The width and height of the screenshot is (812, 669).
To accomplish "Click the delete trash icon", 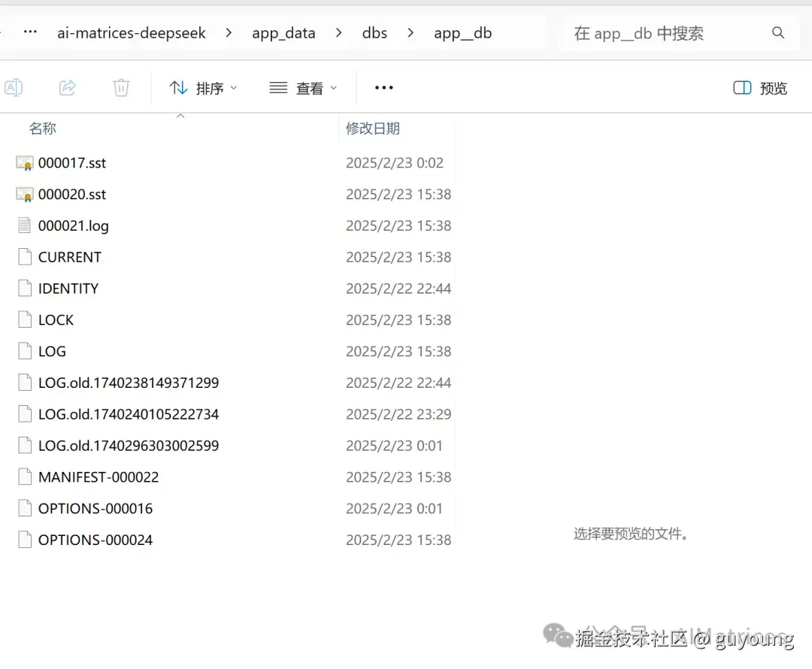I will click(x=121, y=87).
